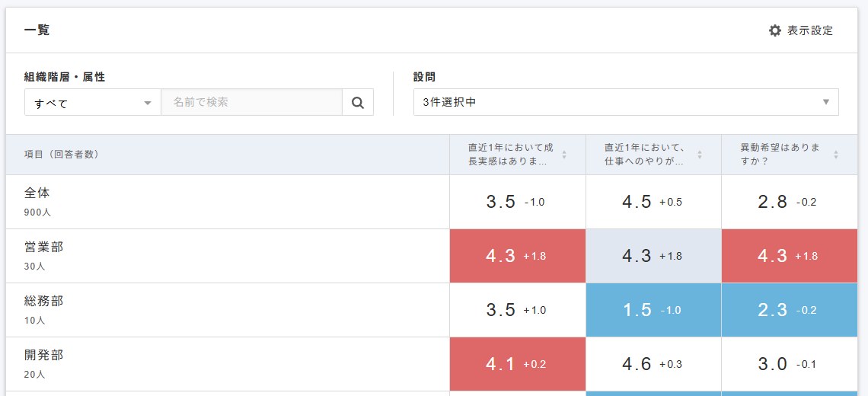Click the magnifying glass search button
The height and width of the screenshot is (396, 868).
358,102
